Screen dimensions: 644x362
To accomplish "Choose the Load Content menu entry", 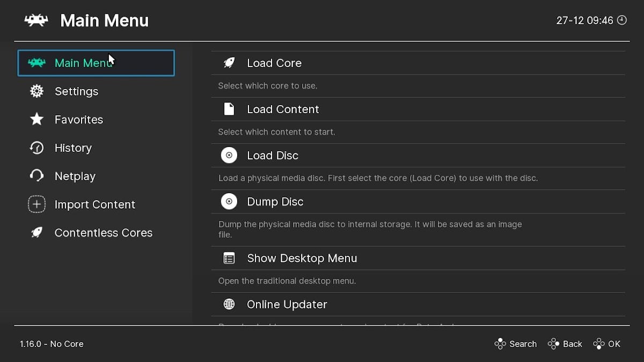I will (283, 109).
